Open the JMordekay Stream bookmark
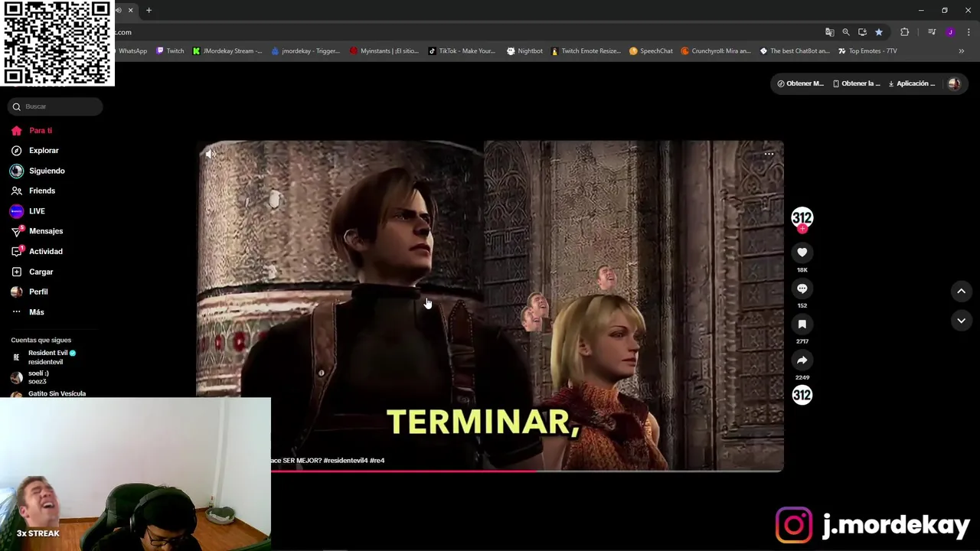980x551 pixels. [227, 51]
